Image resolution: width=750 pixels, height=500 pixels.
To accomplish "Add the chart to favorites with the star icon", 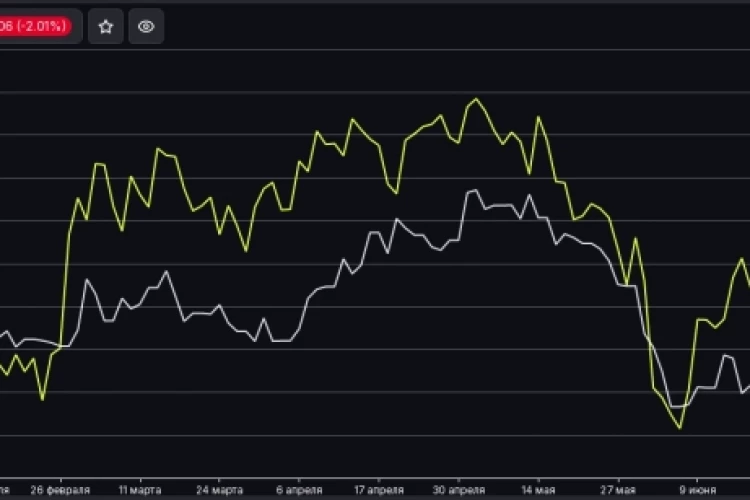I will coord(106,26).
